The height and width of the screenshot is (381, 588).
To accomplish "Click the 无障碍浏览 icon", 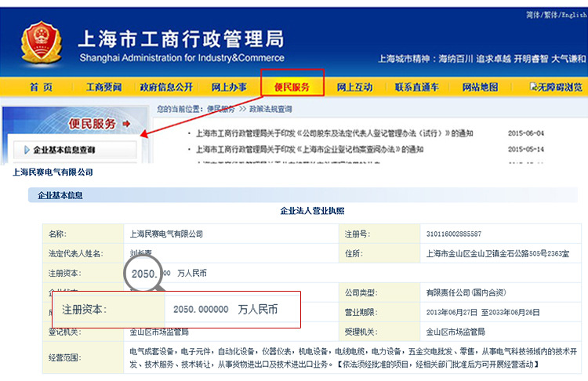I will click(x=533, y=86).
